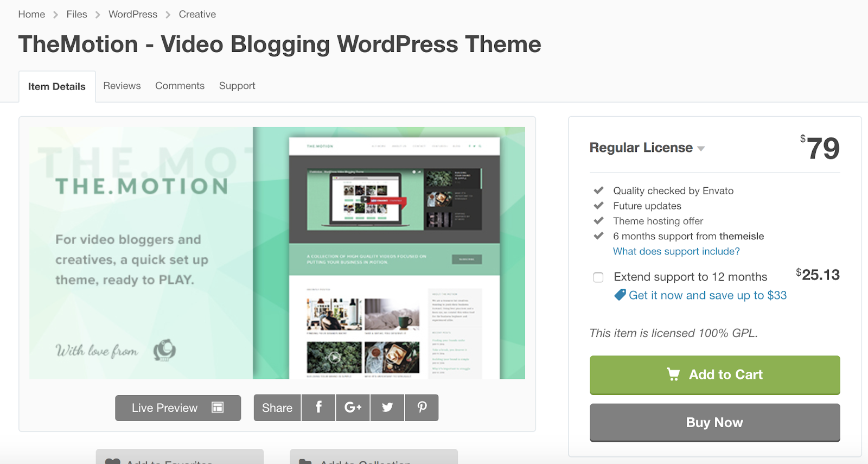868x464 pixels.
Task: Add the theme to cart
Action: coord(715,374)
